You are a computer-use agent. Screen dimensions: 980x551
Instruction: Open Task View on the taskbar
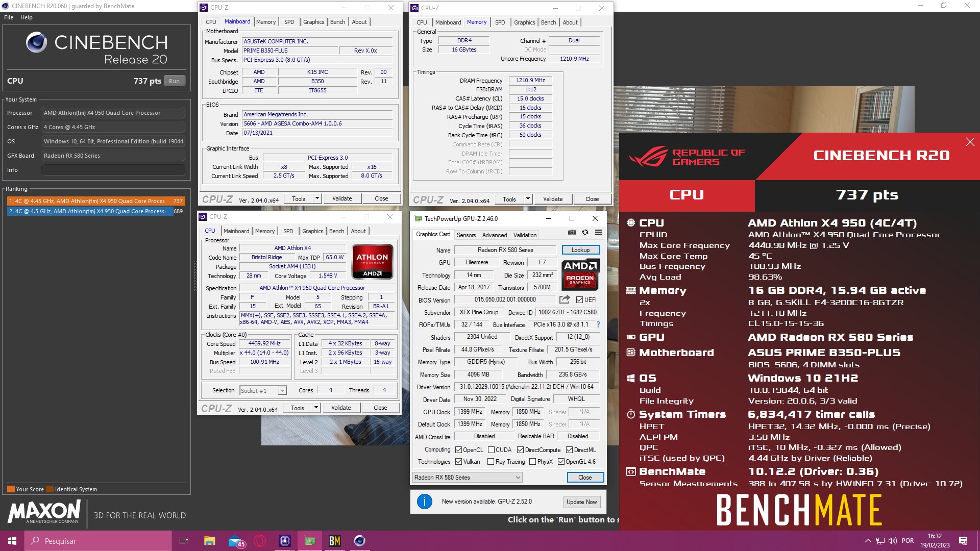(x=184, y=541)
